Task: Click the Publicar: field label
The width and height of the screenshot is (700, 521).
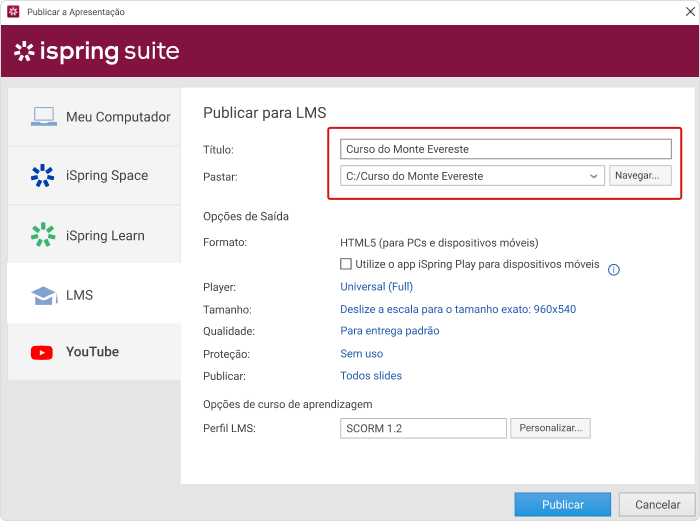Action: [225, 376]
